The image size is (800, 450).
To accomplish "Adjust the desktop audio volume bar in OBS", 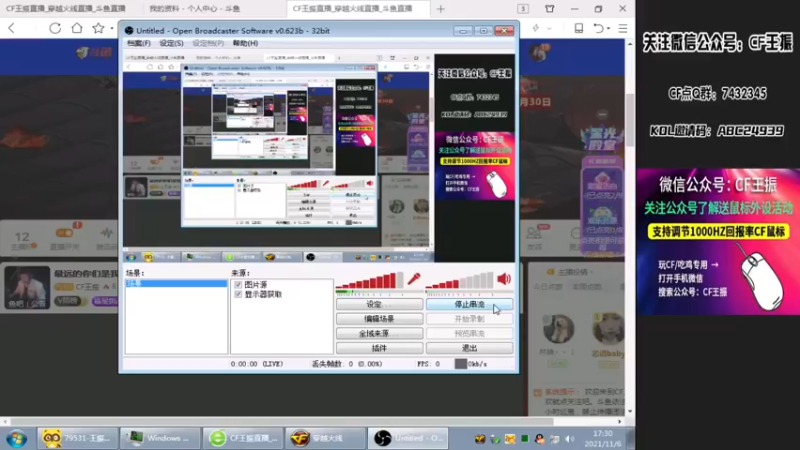I will pyautogui.click(x=459, y=280).
